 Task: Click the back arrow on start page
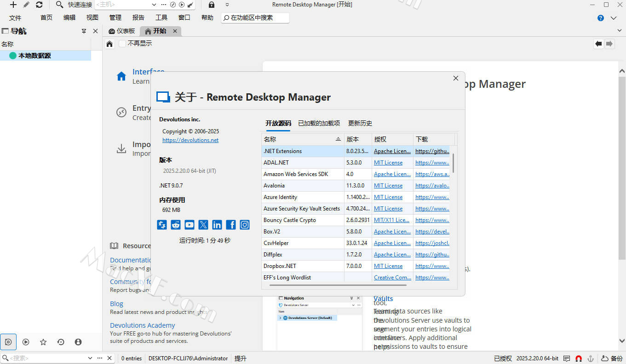[598, 44]
